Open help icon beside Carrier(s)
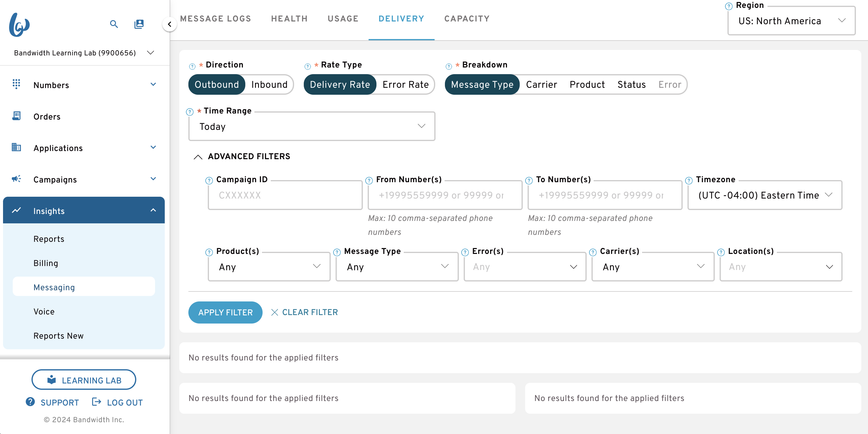 [593, 252]
